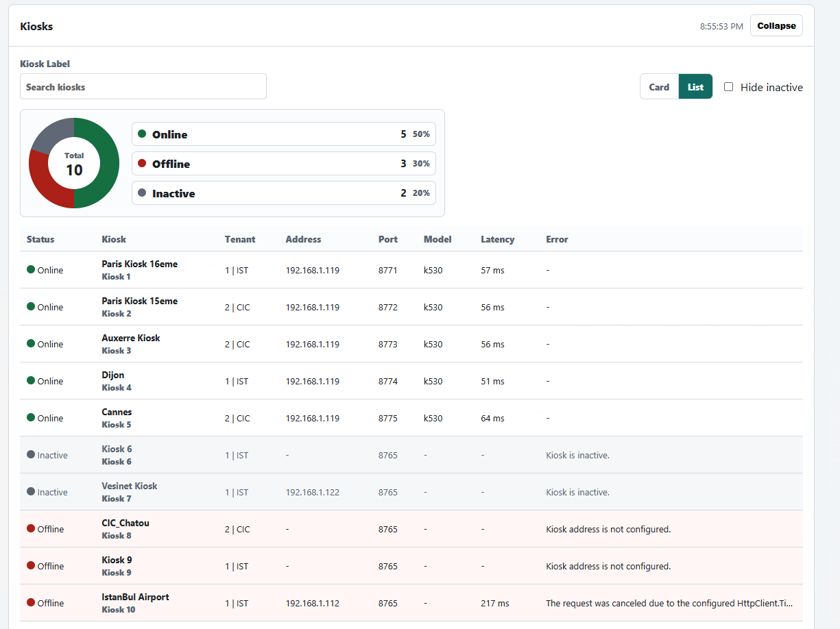The height and width of the screenshot is (629, 840).
Task: Click the green dot in Online legend row
Action: point(142,134)
